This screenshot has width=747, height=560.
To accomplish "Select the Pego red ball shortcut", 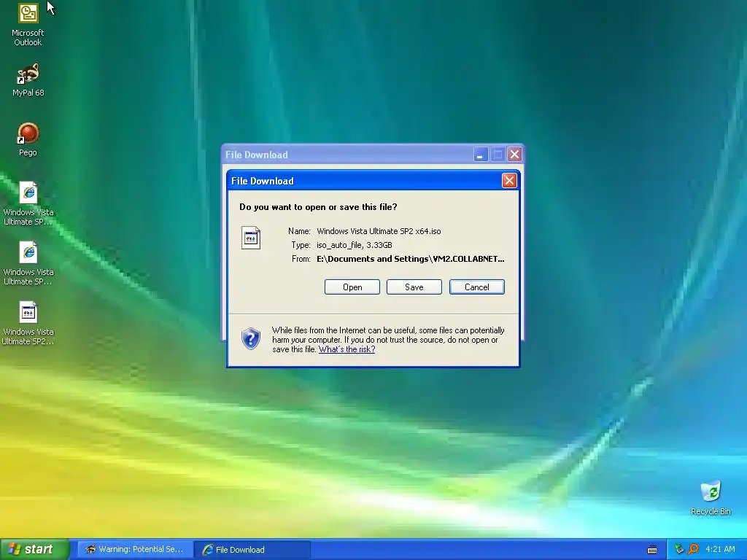I will (28, 139).
